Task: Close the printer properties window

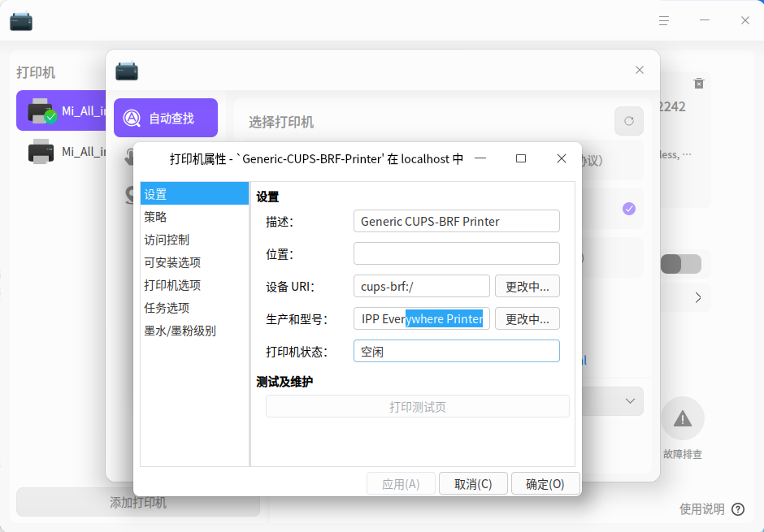Action: (562, 158)
